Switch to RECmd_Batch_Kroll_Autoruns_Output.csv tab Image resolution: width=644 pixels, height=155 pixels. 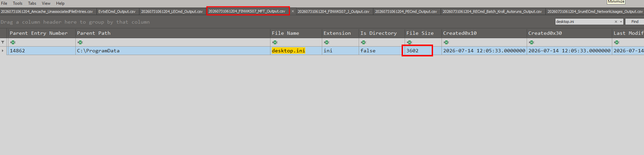492,11
